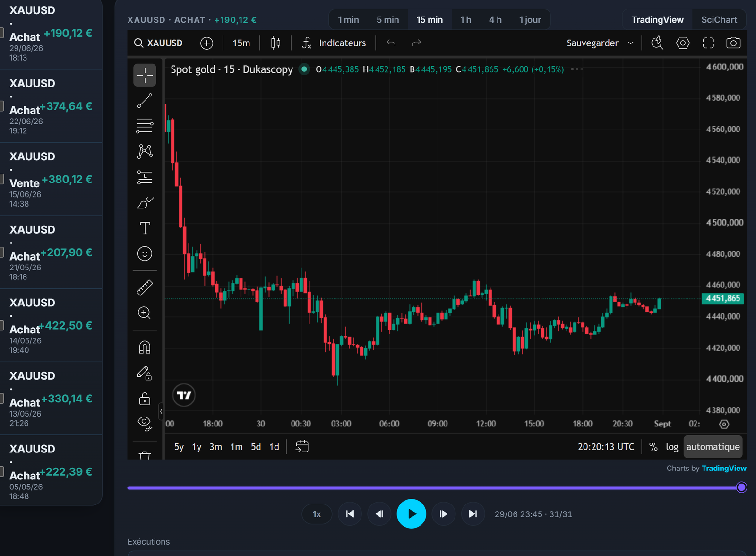Click the replay progress slider handle
756x556 pixels.
[741, 487]
